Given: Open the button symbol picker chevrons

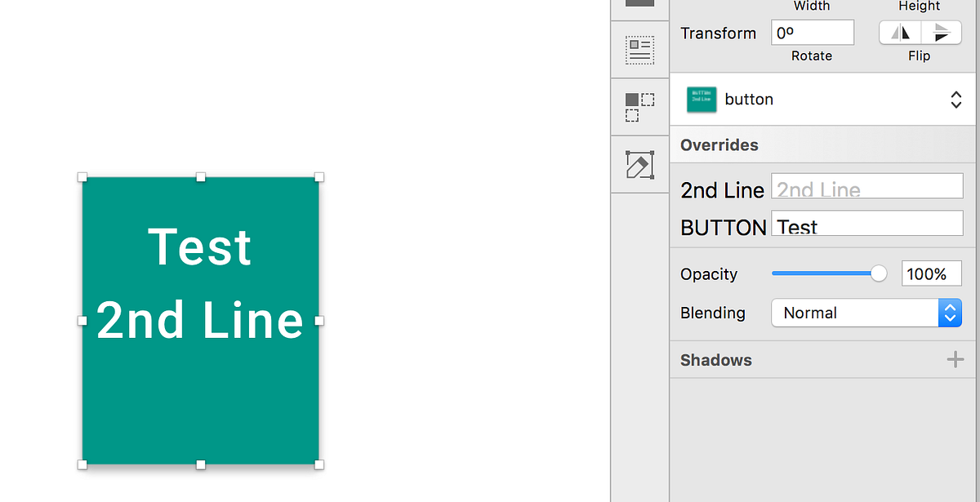Looking at the screenshot, I should (955, 99).
